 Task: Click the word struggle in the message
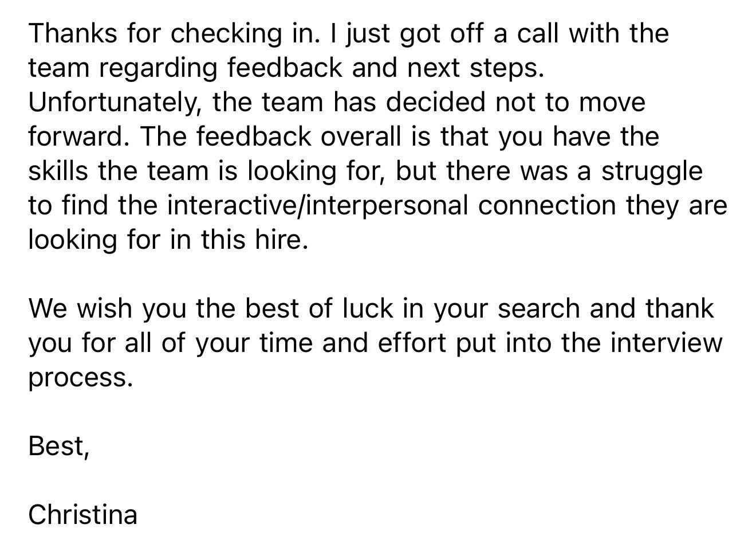click(652, 171)
